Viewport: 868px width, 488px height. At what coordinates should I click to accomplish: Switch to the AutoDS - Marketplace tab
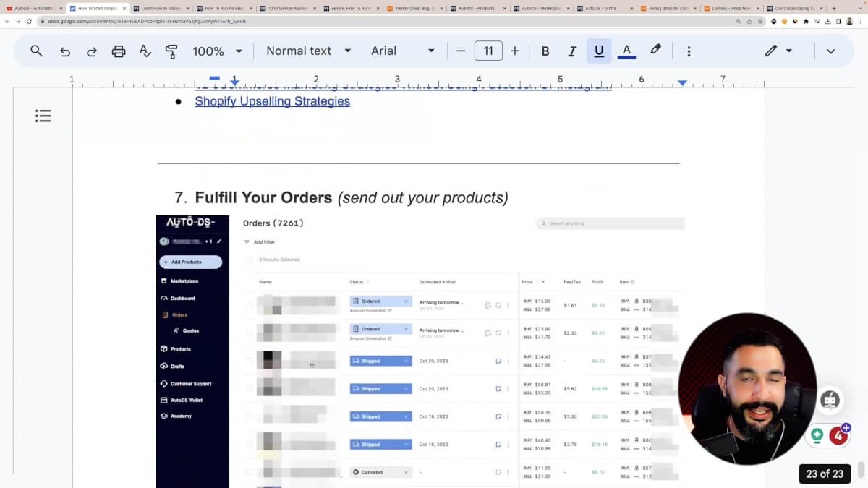[x=542, y=9]
